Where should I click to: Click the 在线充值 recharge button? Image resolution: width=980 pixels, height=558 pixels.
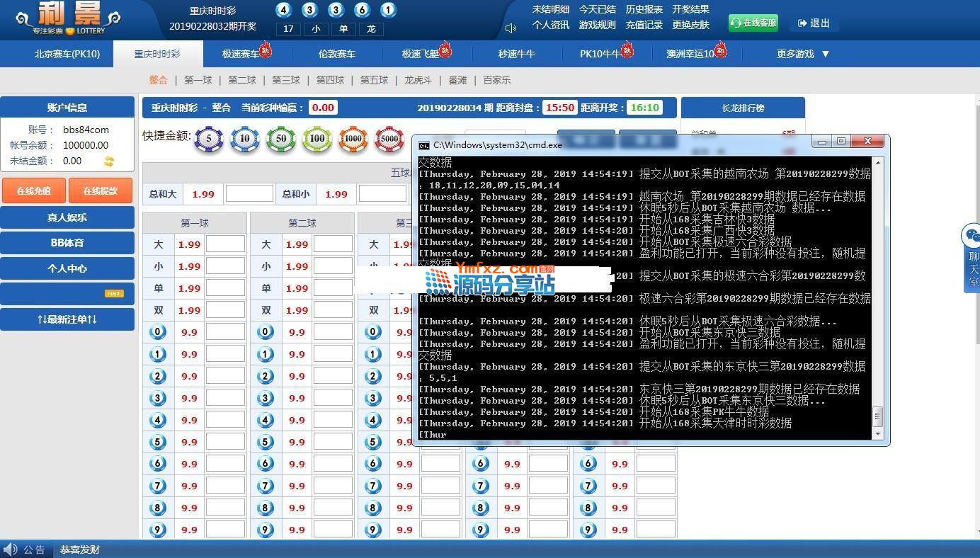34,190
